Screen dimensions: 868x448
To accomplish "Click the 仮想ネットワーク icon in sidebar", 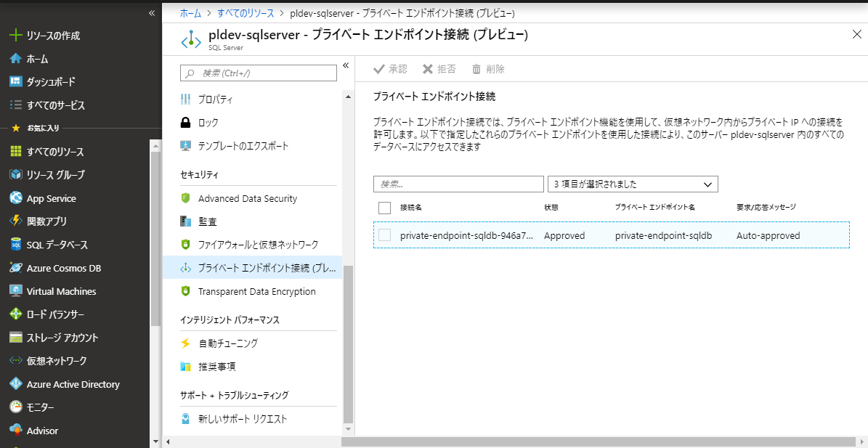I will click(15, 361).
